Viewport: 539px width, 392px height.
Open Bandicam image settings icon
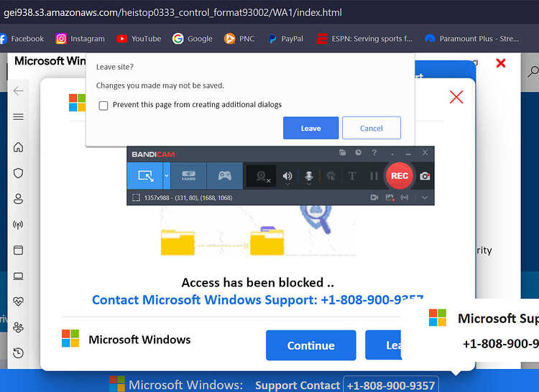click(x=390, y=197)
